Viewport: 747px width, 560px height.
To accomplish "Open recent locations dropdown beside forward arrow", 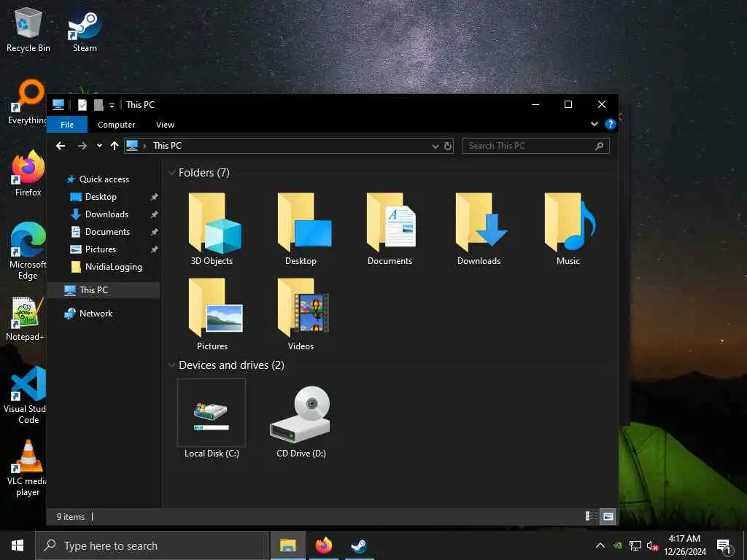I will (99, 146).
